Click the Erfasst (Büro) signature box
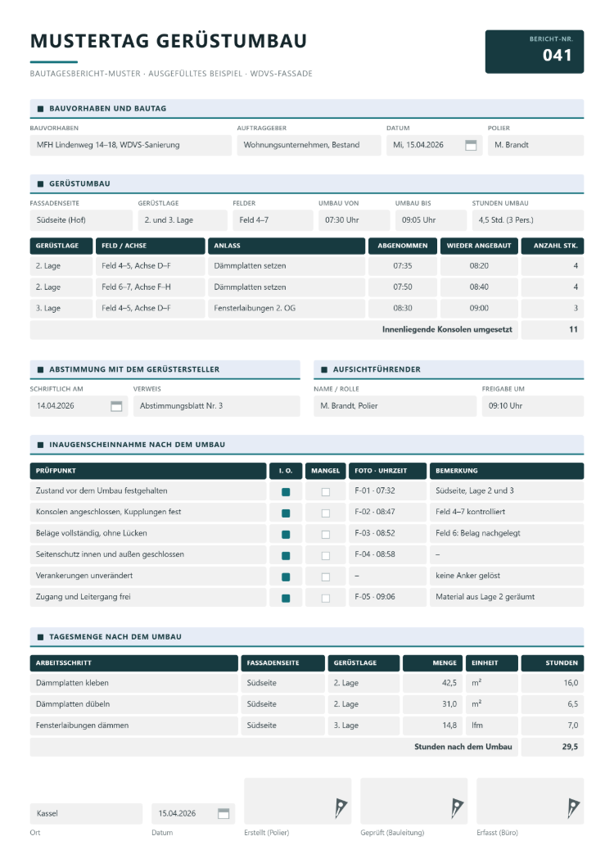The image size is (614, 868). 530,801
